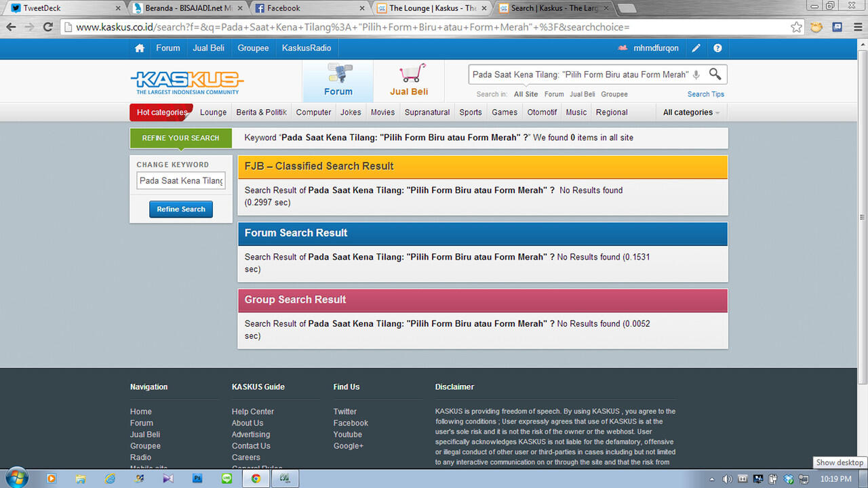
Task: Open the Twitter footer link
Action: pyautogui.click(x=344, y=411)
